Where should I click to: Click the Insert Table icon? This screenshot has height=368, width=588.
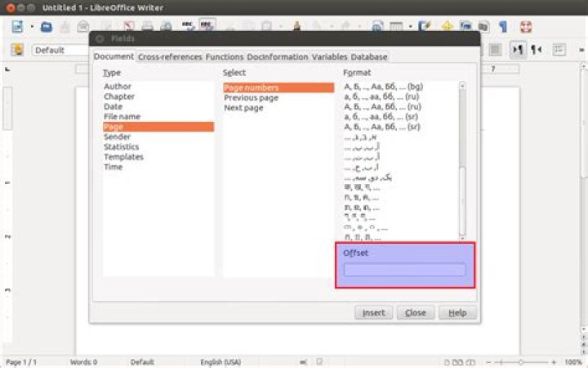point(396,26)
